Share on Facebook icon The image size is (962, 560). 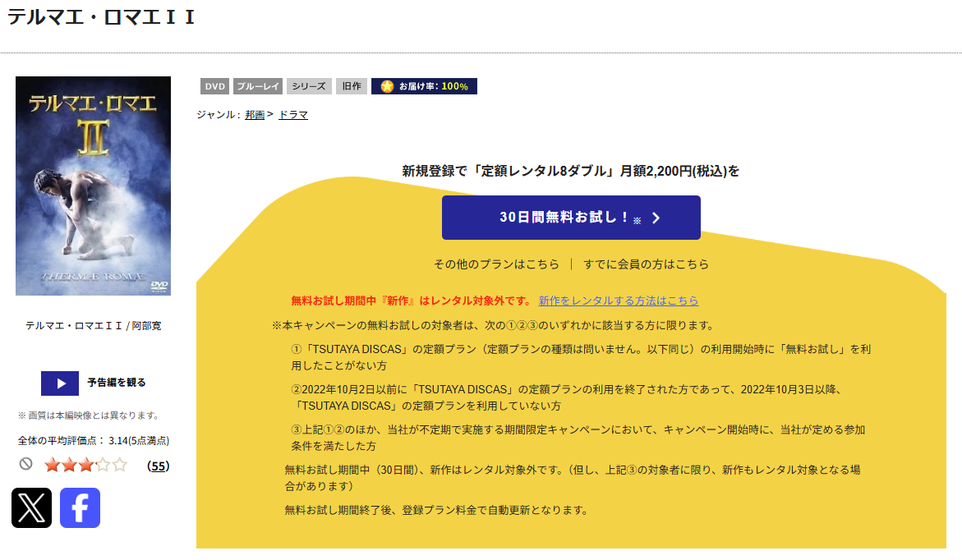click(x=80, y=508)
